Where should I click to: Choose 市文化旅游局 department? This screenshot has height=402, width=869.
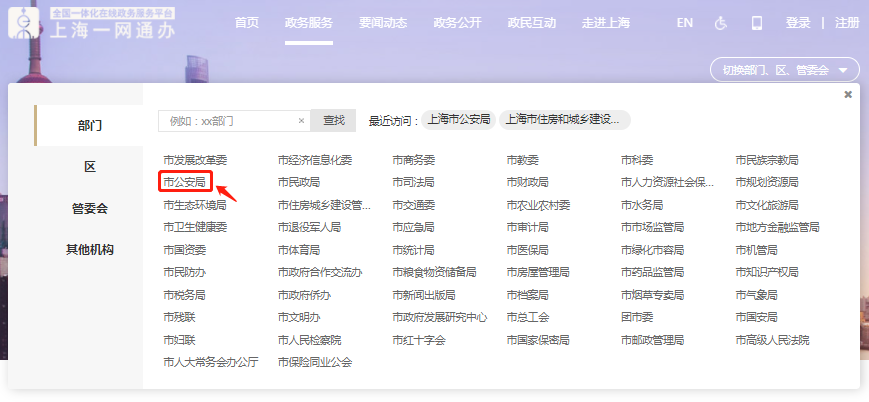767,205
